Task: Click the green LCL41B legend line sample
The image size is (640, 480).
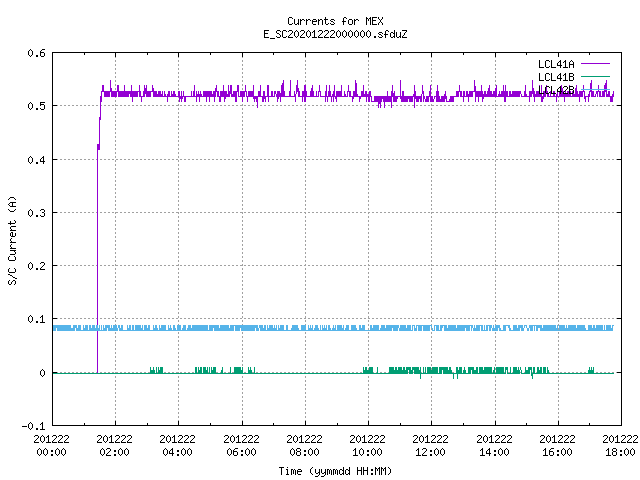Action: [x=595, y=76]
